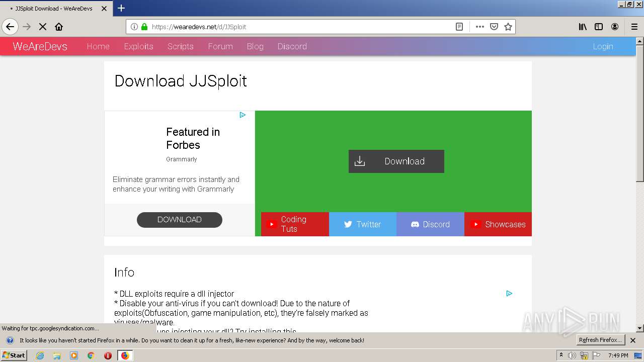Open the page actions three-dots menu
Image resolution: width=644 pixels, height=362 pixels.
[480, 27]
